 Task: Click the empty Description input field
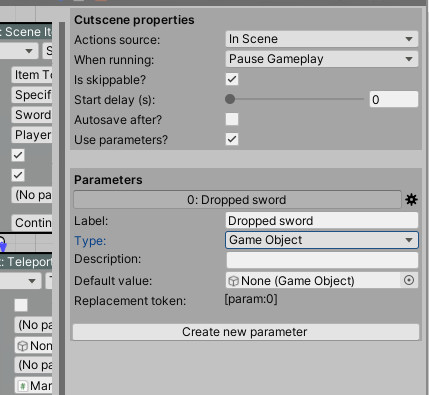point(322,260)
